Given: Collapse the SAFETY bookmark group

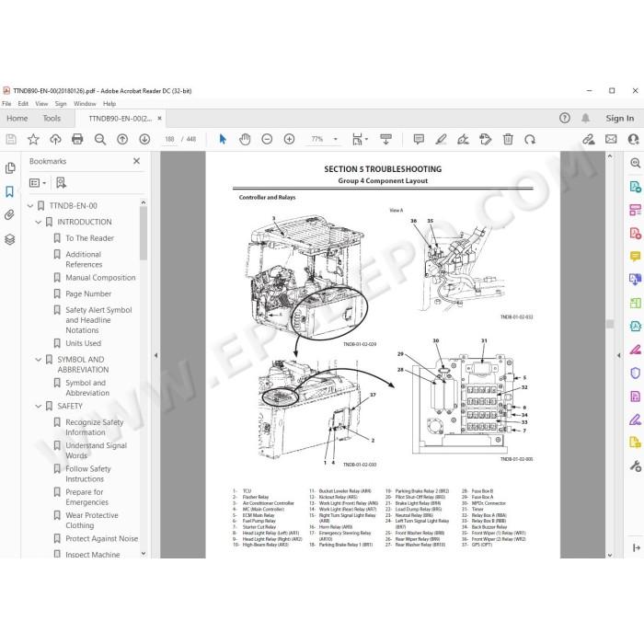Looking at the screenshot, I should tap(39, 407).
